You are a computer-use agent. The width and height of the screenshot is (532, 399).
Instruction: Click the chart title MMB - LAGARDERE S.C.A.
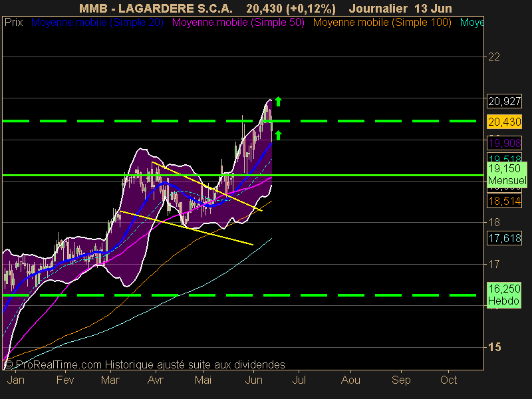[x=156, y=8]
